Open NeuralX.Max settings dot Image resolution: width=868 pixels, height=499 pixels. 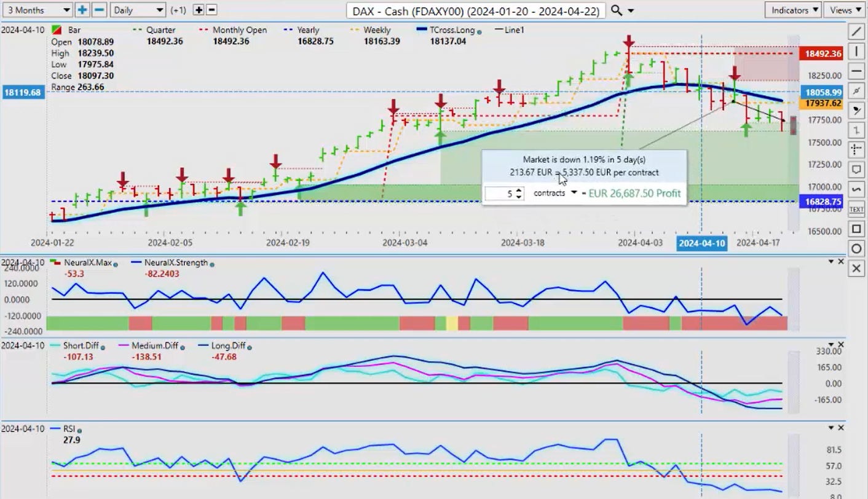116,264
